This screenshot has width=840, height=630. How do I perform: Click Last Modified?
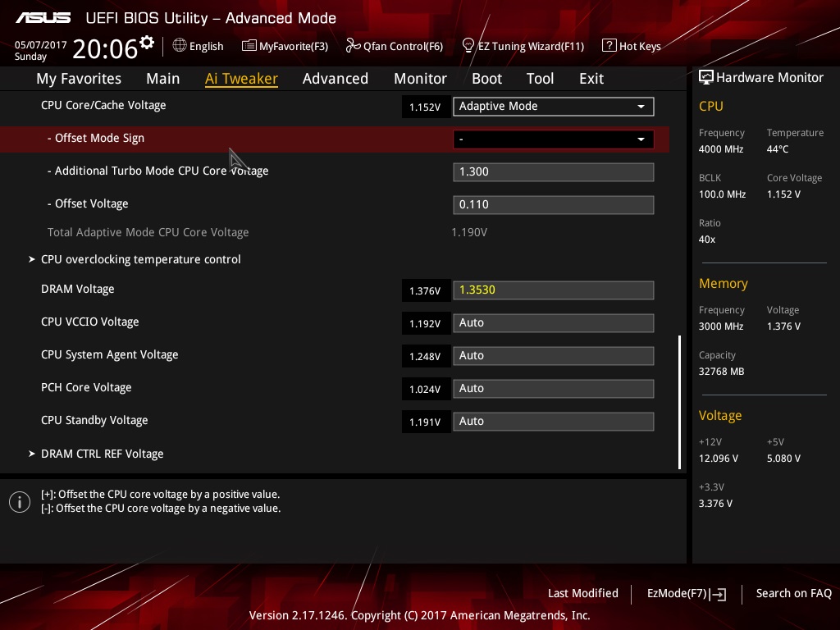pos(583,593)
